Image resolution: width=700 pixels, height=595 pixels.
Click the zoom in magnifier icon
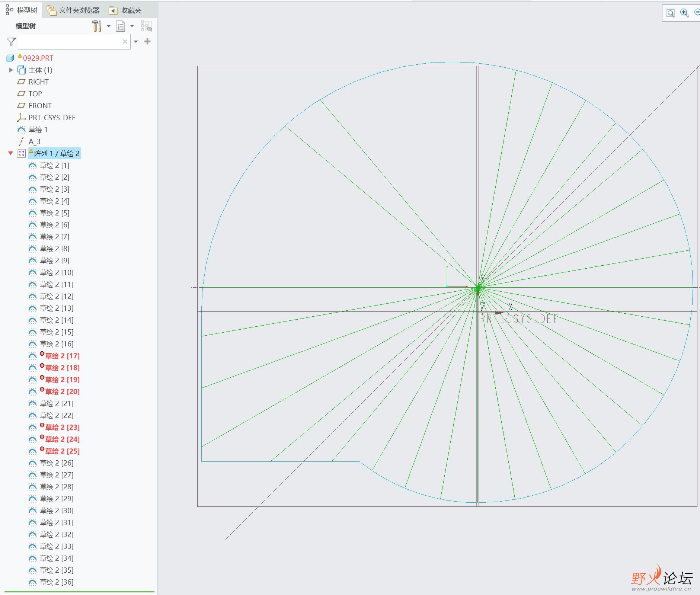pos(684,13)
